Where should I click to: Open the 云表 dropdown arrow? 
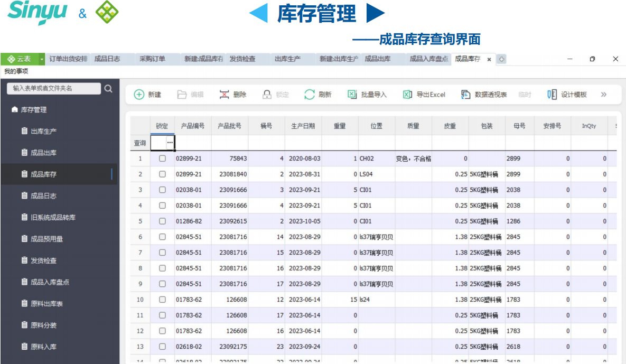(x=42, y=59)
